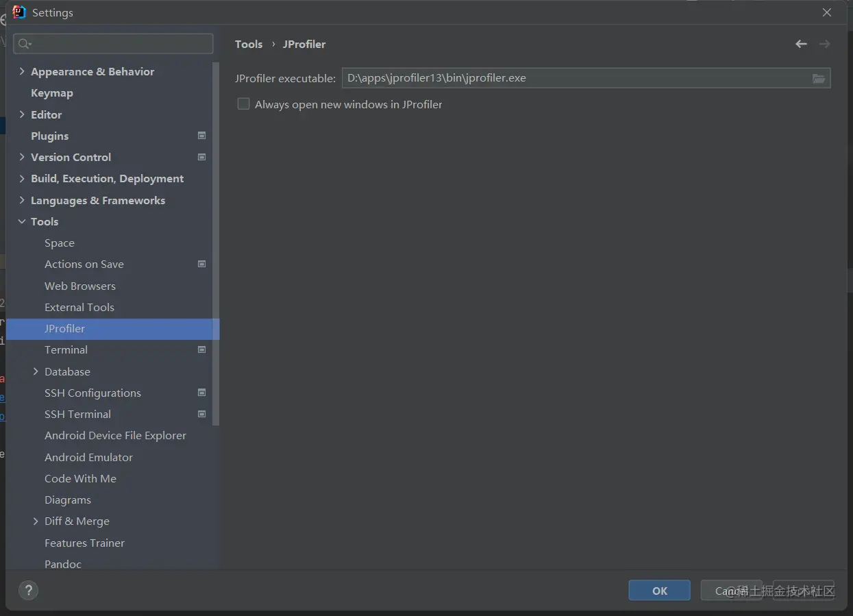Expand the Diff & Merge subsection arrow

click(36, 521)
